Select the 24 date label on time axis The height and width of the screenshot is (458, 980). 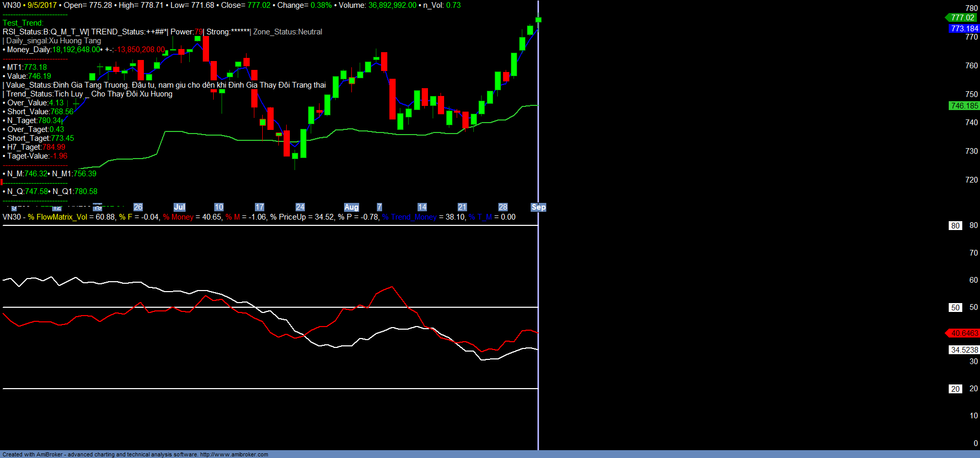(x=300, y=207)
